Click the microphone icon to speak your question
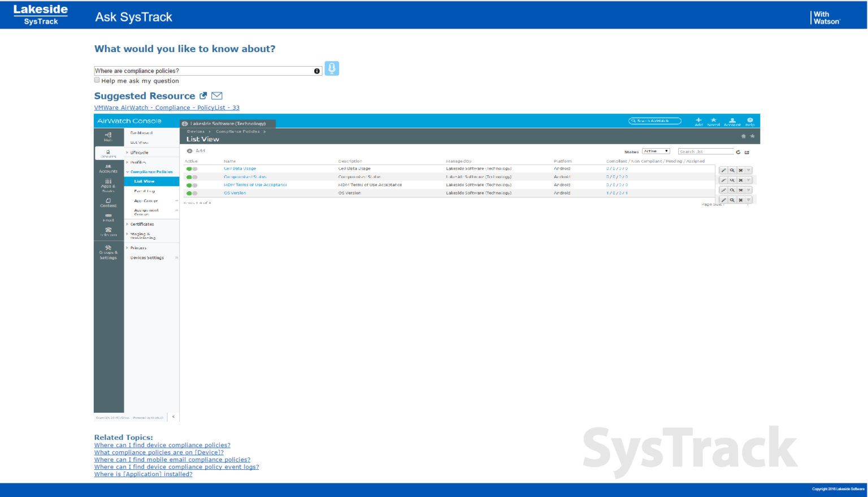The image size is (868, 497). point(332,68)
